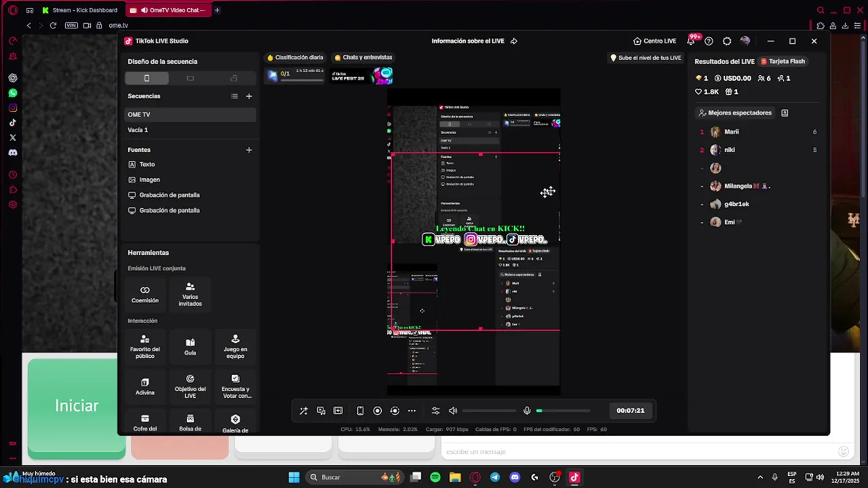The width and height of the screenshot is (868, 488).
Task: Click the phone preview icon in bottom toolbar
Action: tap(360, 411)
